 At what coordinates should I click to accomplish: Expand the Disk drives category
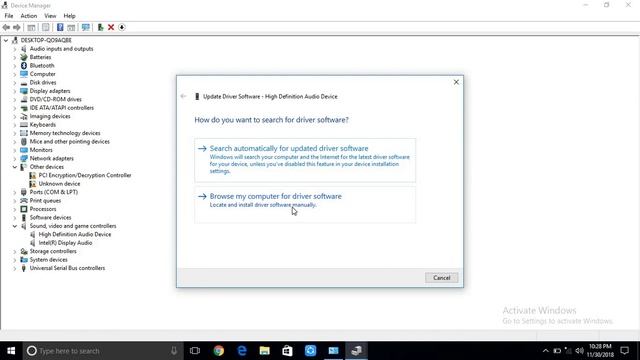click(15, 82)
